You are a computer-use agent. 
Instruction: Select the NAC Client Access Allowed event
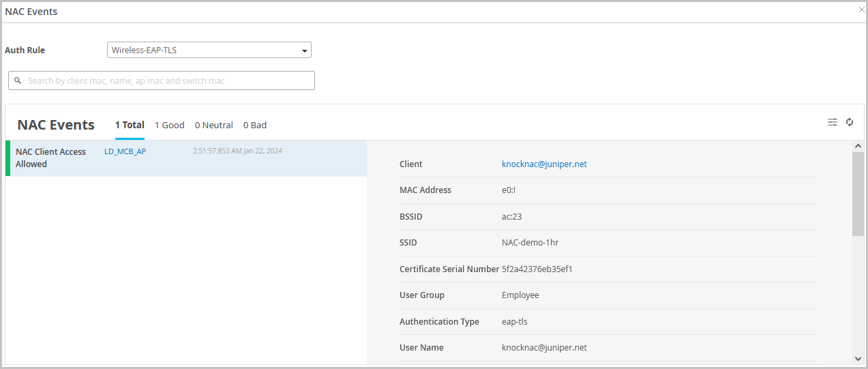(51, 158)
